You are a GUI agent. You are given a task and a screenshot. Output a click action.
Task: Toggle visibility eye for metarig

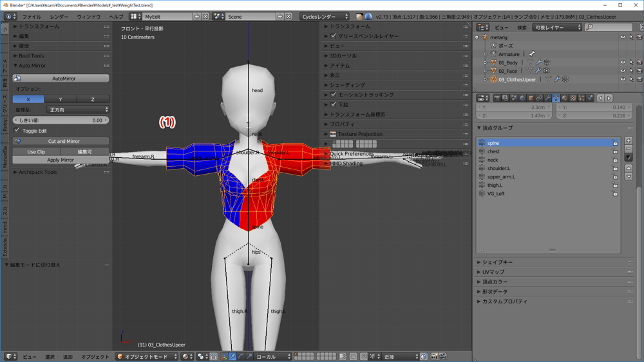(x=623, y=37)
